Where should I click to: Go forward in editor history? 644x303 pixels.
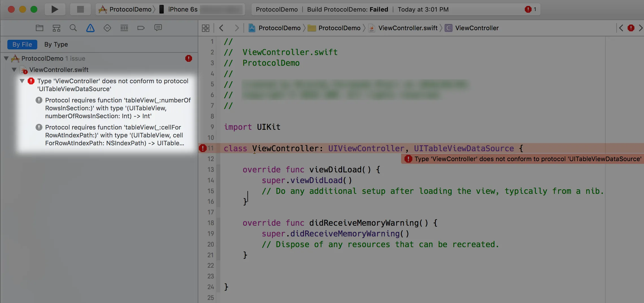pyautogui.click(x=237, y=28)
